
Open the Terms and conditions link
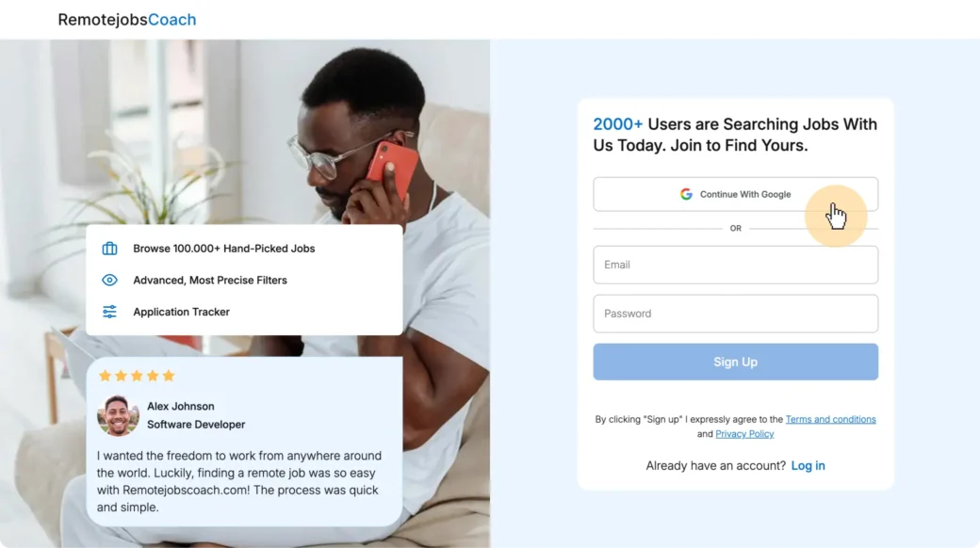pyautogui.click(x=830, y=419)
